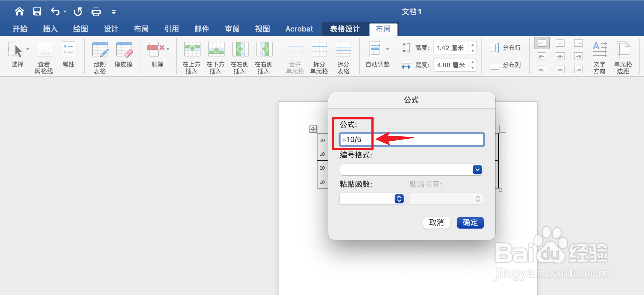Select align top left cell alignment
Image resolution: width=644 pixels, height=295 pixels.
[x=542, y=43]
